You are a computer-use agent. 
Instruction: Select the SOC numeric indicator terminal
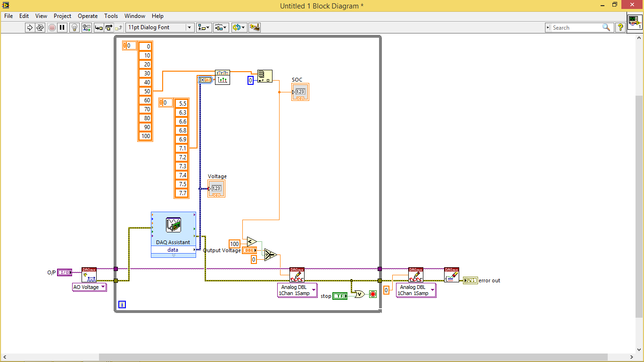pyautogui.click(x=300, y=92)
